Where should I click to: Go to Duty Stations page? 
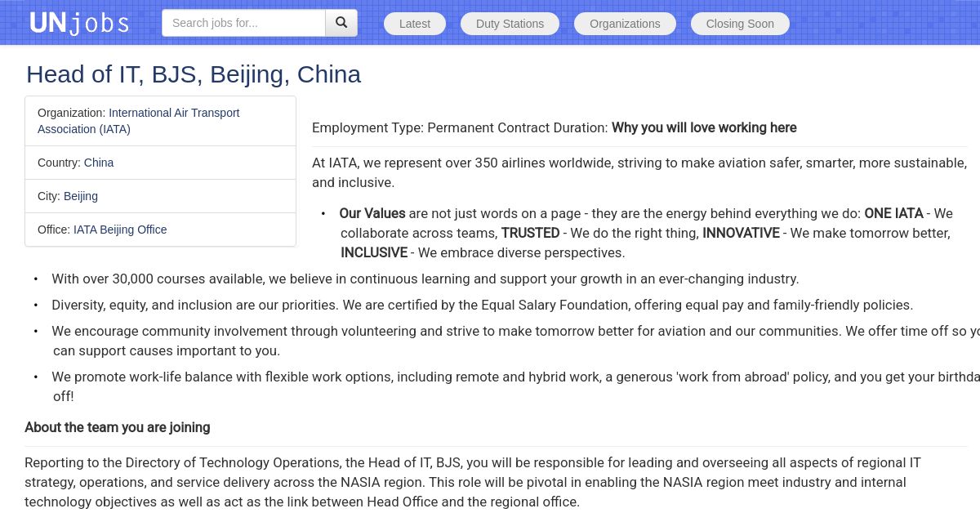point(510,24)
